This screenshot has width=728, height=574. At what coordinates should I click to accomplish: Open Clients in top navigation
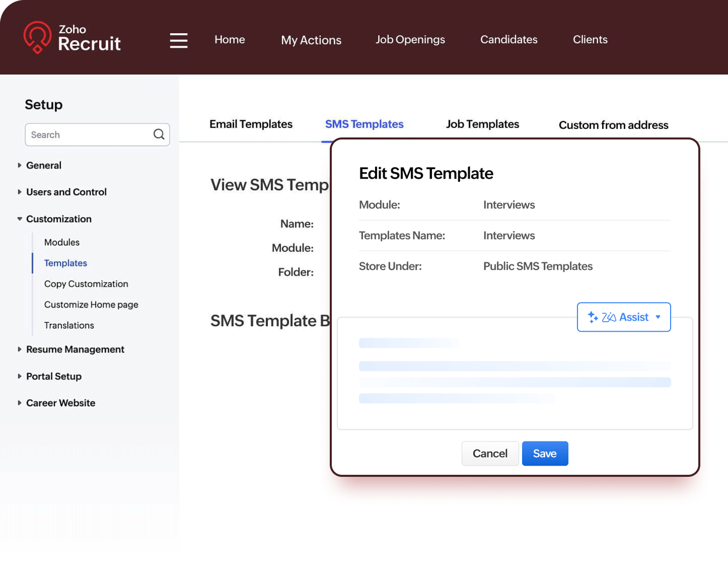click(x=590, y=39)
